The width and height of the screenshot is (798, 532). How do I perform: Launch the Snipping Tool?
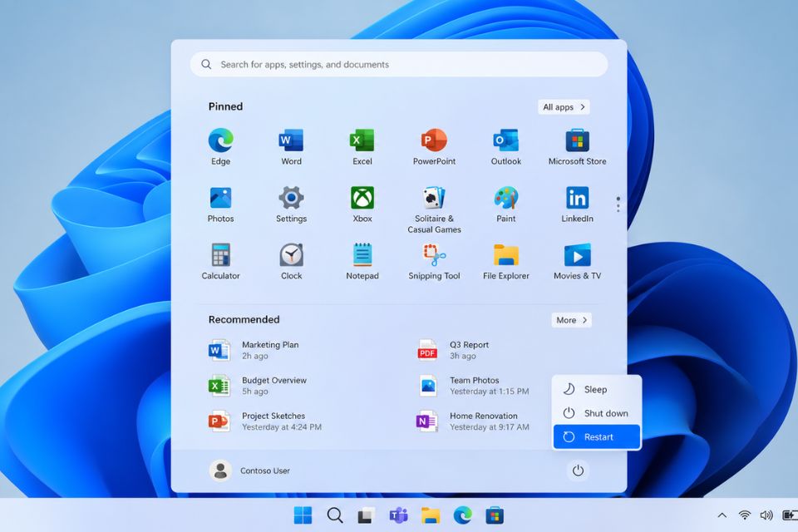click(434, 261)
